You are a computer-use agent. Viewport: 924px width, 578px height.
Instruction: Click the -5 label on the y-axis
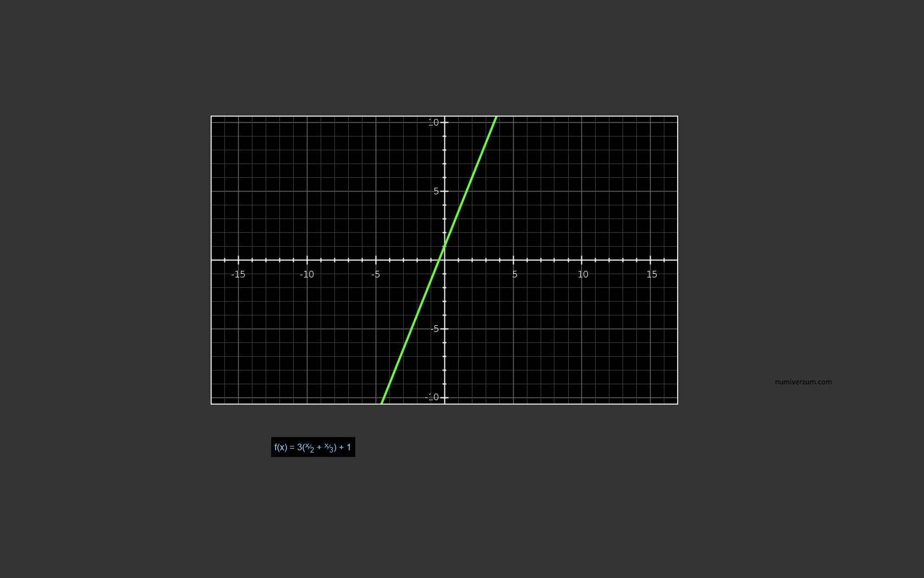coord(435,329)
